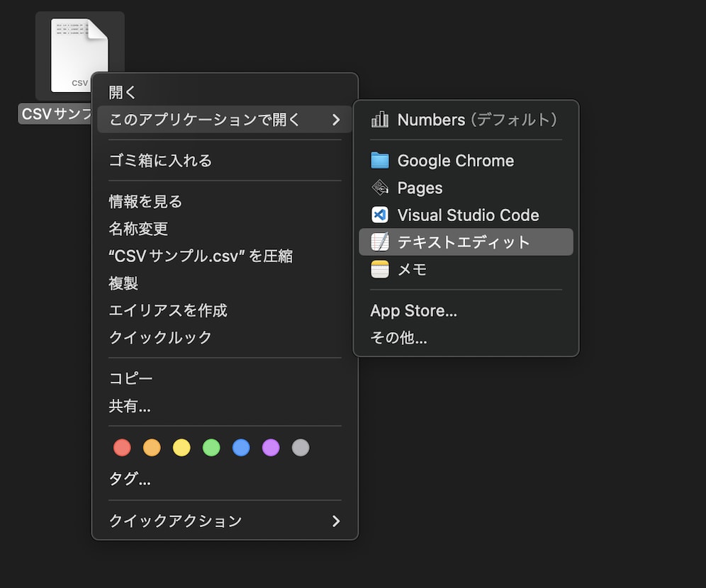Click the Pages app icon
706x588 pixels.
[x=379, y=188]
